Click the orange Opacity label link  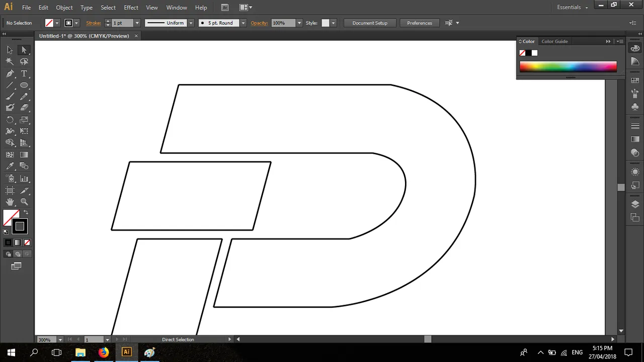(259, 23)
